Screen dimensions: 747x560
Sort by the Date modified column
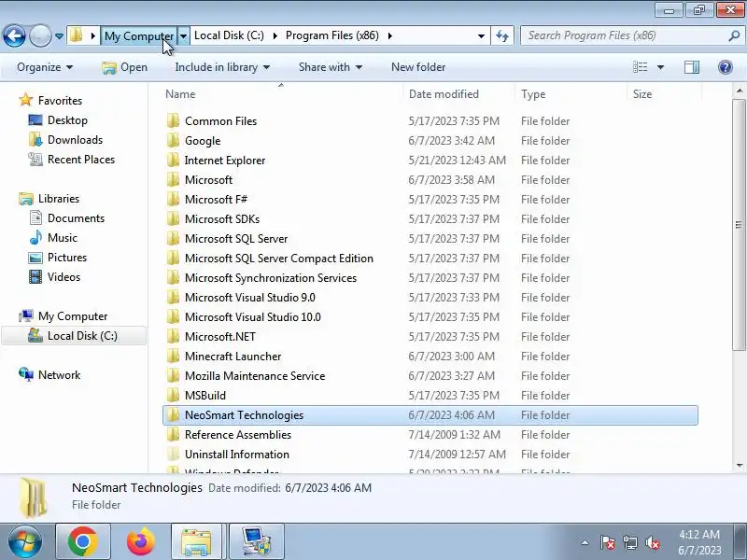(x=458, y=94)
